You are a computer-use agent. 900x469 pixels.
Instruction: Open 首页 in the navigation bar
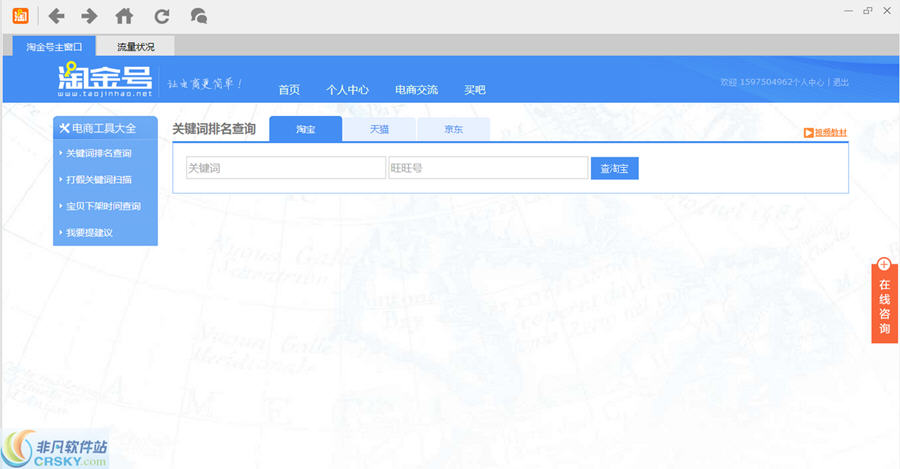289,90
